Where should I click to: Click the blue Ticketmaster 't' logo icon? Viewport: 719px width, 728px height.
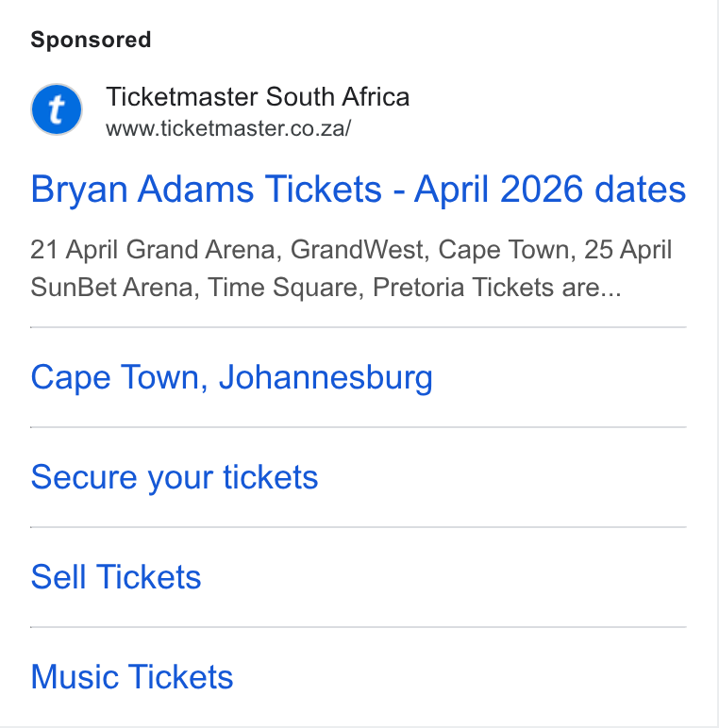tap(57, 109)
